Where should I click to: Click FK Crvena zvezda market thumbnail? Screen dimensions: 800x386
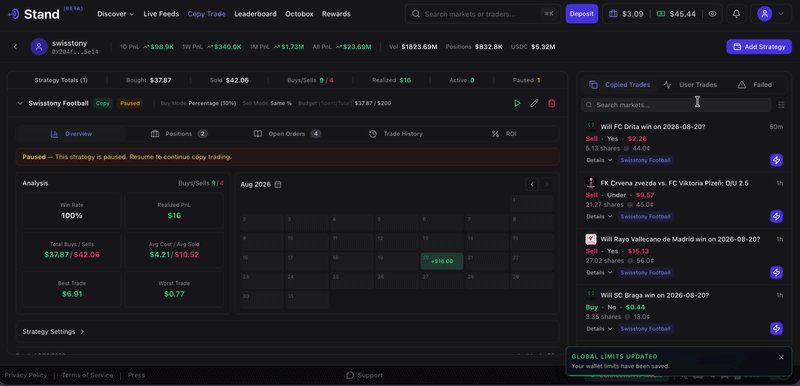(591, 183)
